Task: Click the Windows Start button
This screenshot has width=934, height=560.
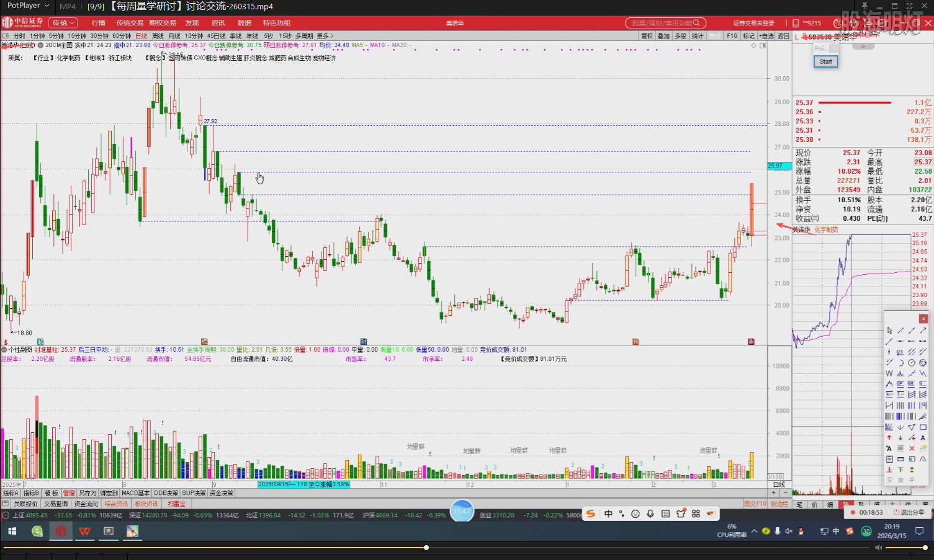Action: click(x=12, y=531)
